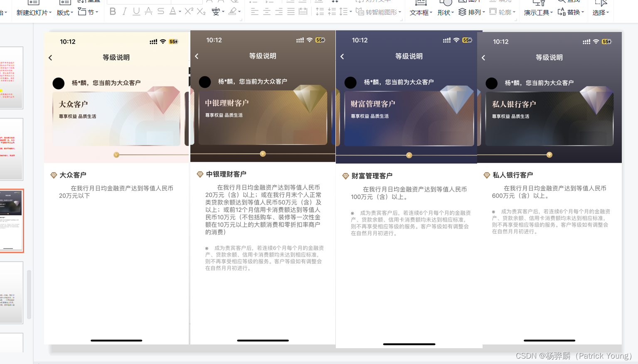Viewport: 638px width, 364px height.
Task: Insert a 文本框 text box
Action: 421,12
